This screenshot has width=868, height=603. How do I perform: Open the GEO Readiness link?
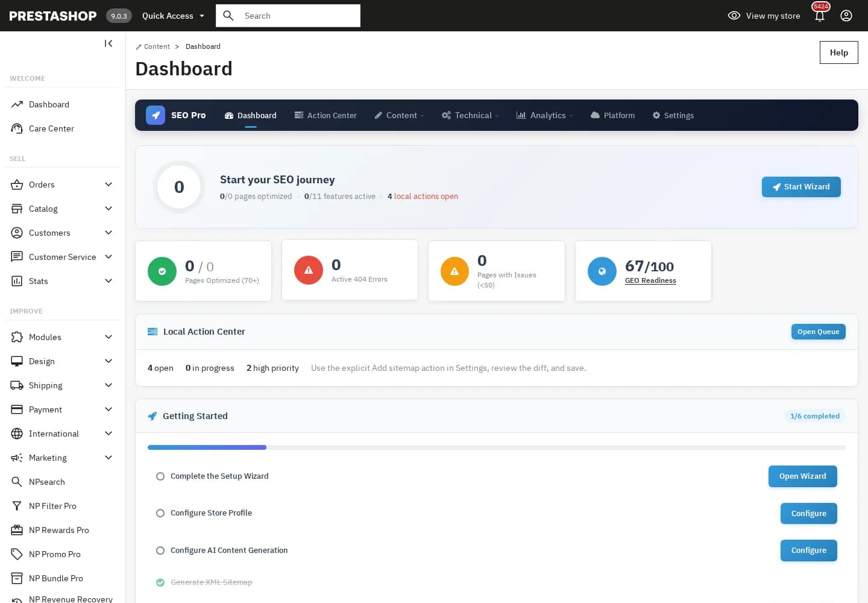tap(650, 280)
